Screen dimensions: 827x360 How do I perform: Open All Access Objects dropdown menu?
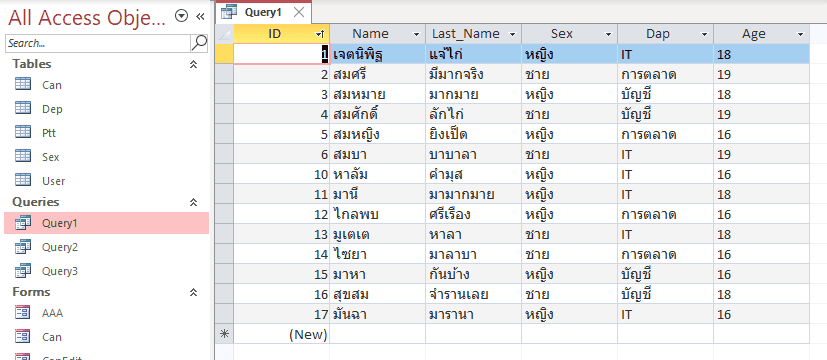click(x=181, y=17)
